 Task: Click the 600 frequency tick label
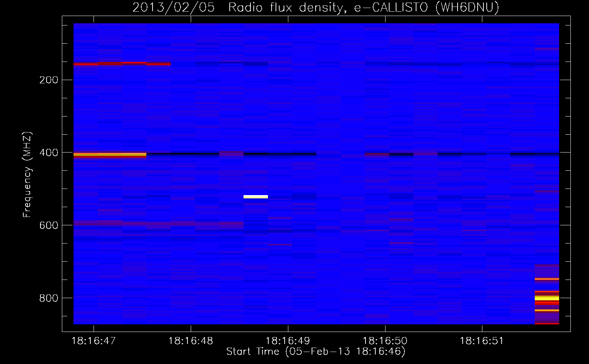(x=49, y=226)
